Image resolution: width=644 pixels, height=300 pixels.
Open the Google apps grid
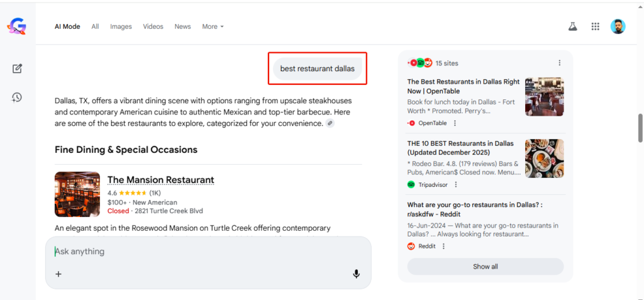click(x=595, y=26)
